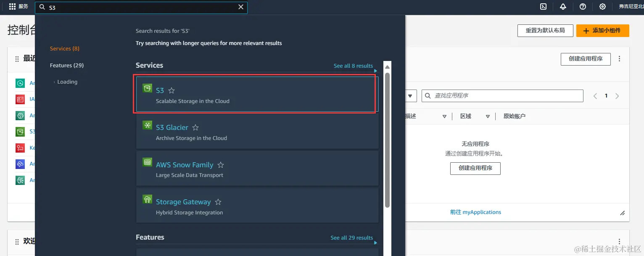The height and width of the screenshot is (256, 644).
Task: Click the recently visited widget drag handle
Action: pyautogui.click(x=17, y=59)
